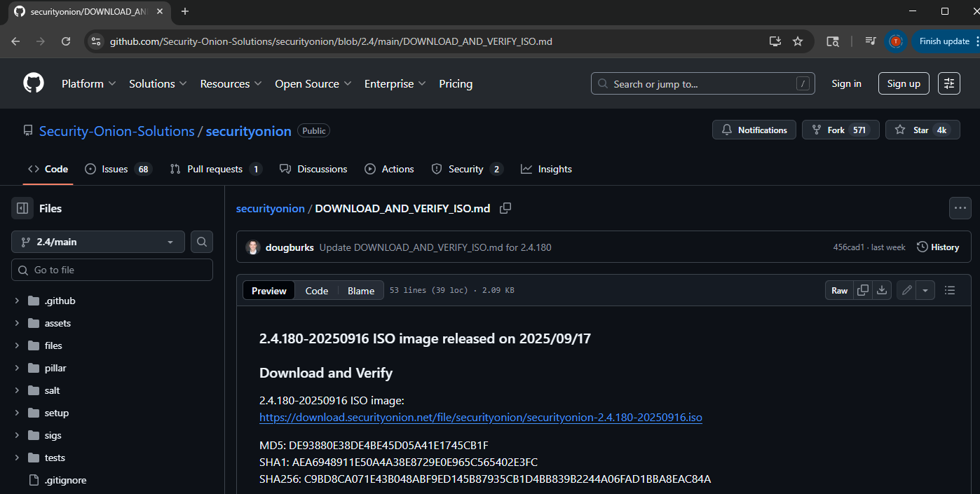Open the 2.4/main branch dropdown

pyautogui.click(x=98, y=242)
